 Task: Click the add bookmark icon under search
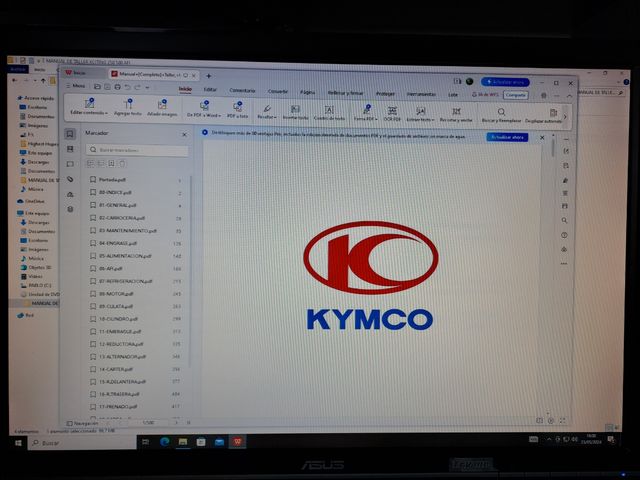111,164
